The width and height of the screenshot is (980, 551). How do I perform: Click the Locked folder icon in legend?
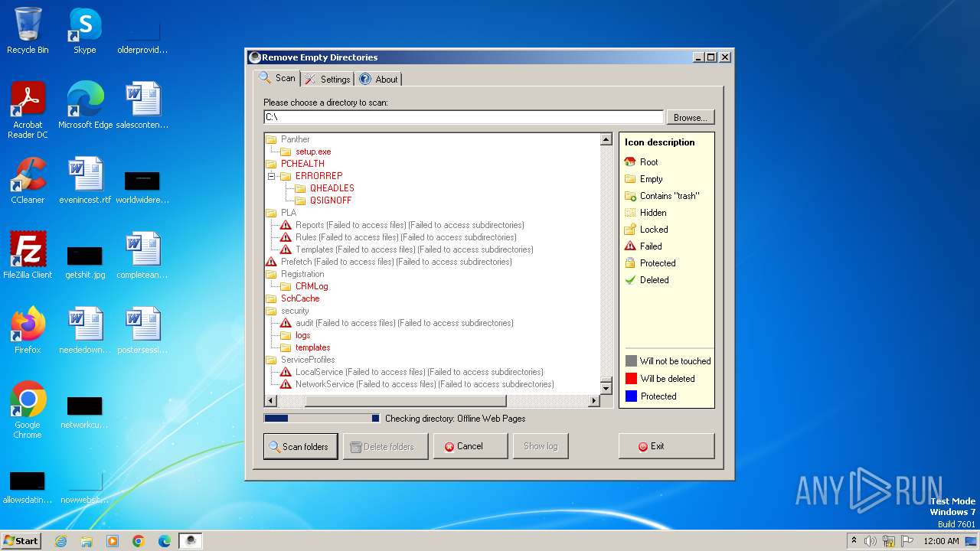[x=630, y=230]
